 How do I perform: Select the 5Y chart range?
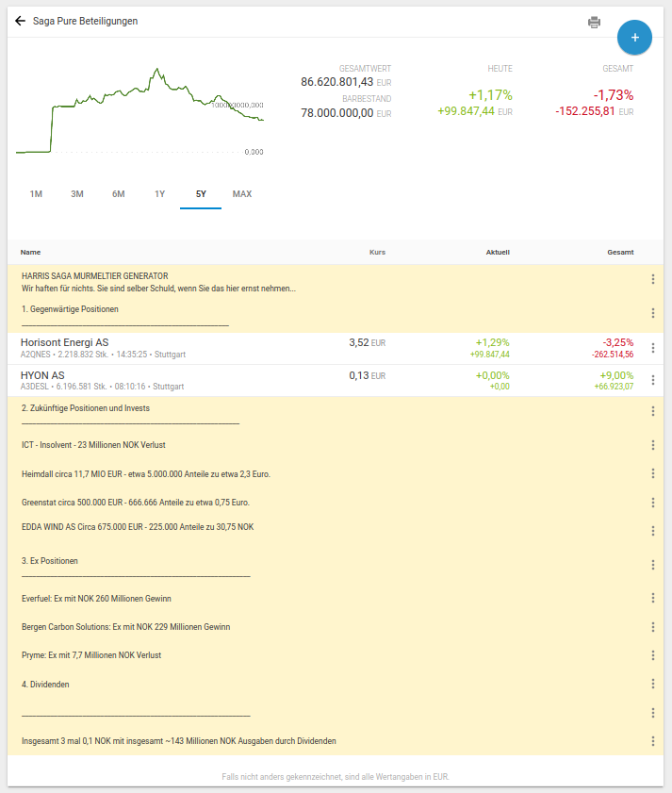(x=201, y=194)
